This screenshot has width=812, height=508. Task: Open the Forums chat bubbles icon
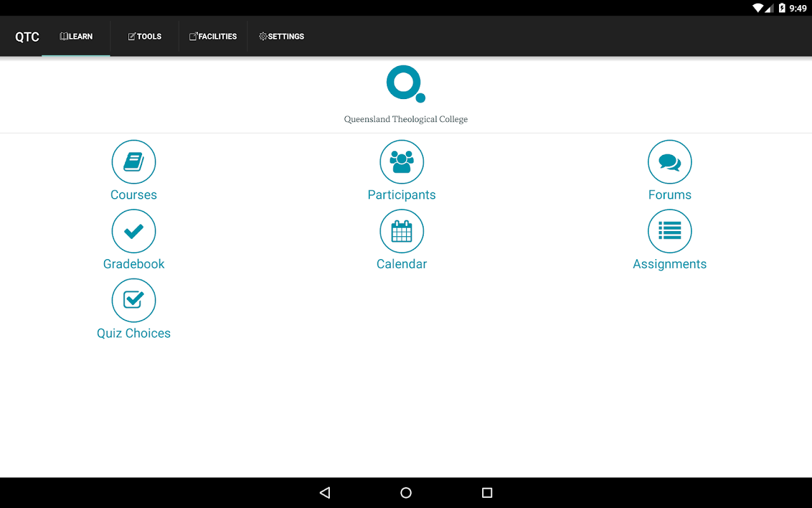click(670, 162)
